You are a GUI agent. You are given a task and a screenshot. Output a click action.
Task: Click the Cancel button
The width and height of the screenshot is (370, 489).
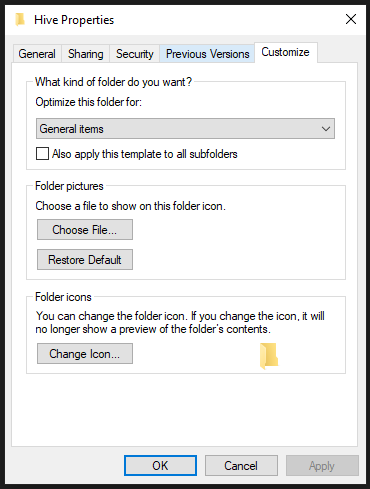click(241, 466)
